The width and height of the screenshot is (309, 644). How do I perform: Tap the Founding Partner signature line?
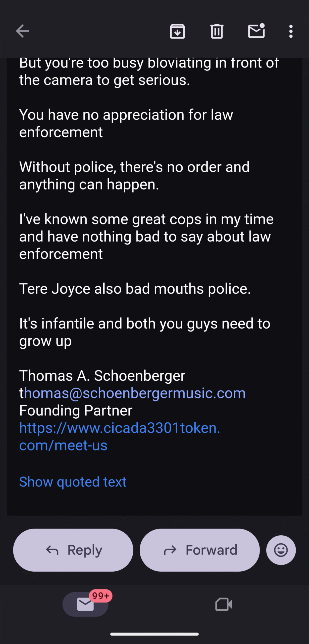tap(76, 410)
